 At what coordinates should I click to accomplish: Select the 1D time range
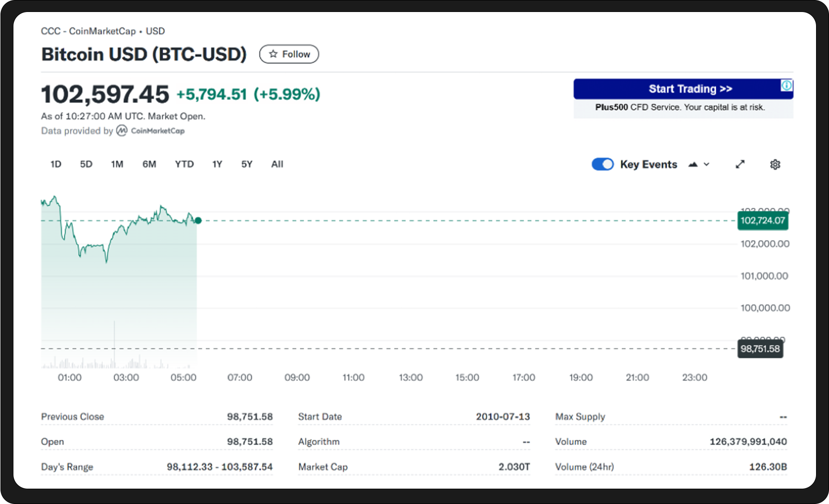tap(56, 164)
